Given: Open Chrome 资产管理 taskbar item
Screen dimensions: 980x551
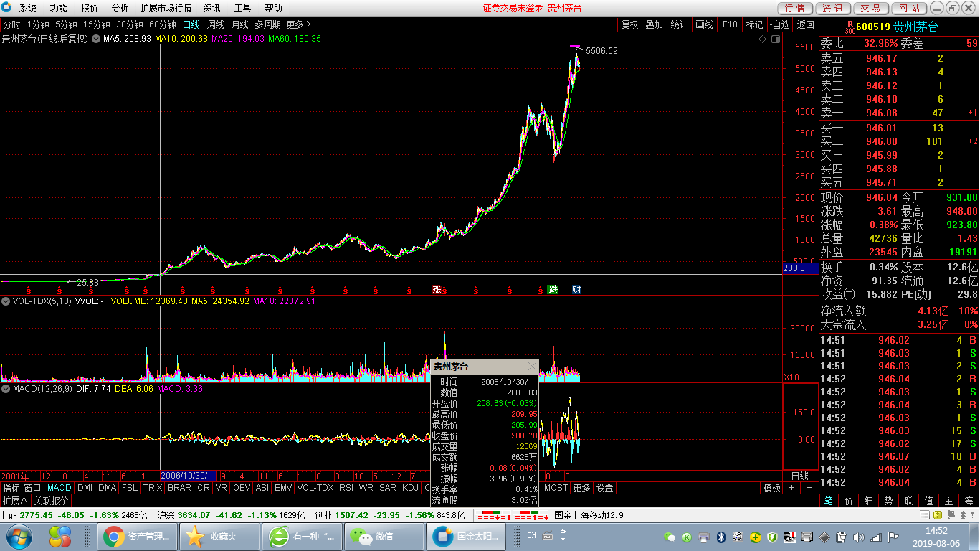Looking at the screenshot, I should [x=136, y=536].
